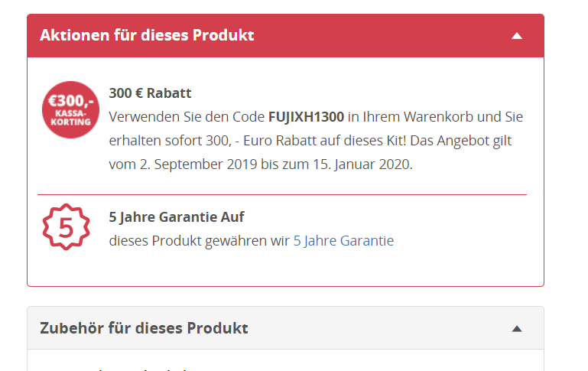The height and width of the screenshot is (371, 588).
Task: Collapse the Zubehör für dieses Produkt arrow
Action: (517, 329)
